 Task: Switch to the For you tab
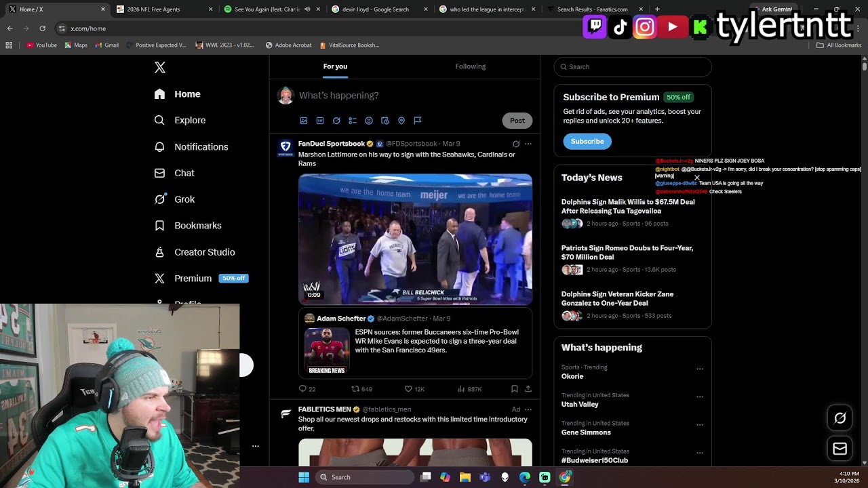click(335, 66)
